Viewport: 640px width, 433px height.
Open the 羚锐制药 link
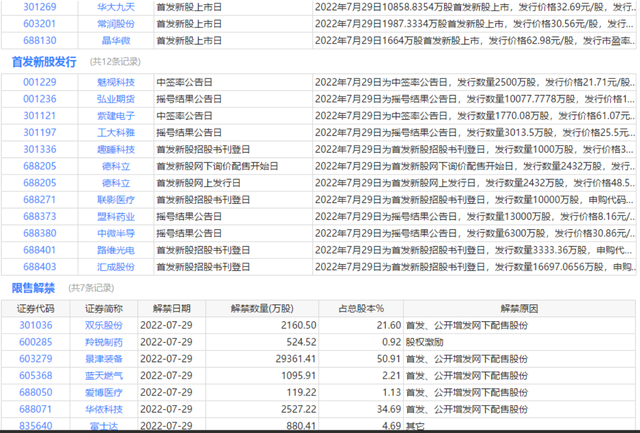click(x=104, y=342)
